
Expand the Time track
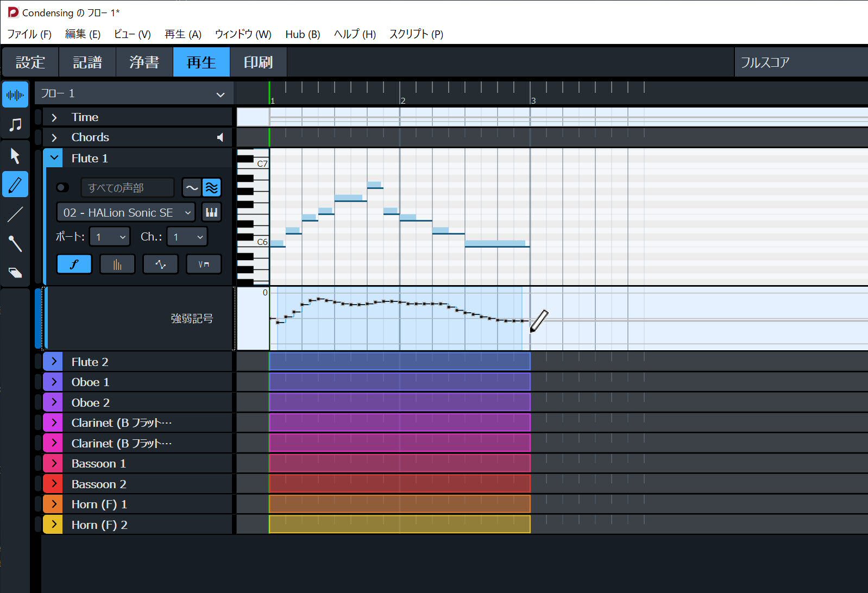click(54, 117)
